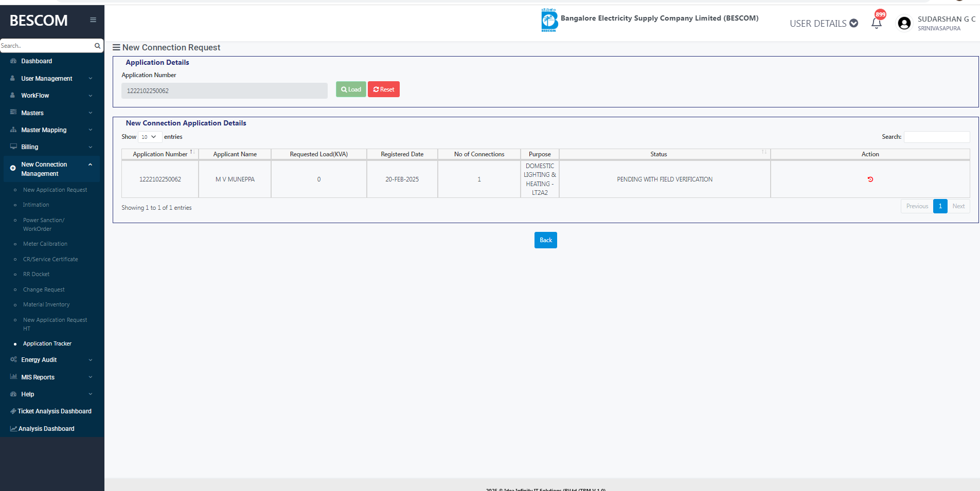Image resolution: width=980 pixels, height=491 pixels.
Task: Select the Application Tracker submenu item
Action: tap(47, 343)
